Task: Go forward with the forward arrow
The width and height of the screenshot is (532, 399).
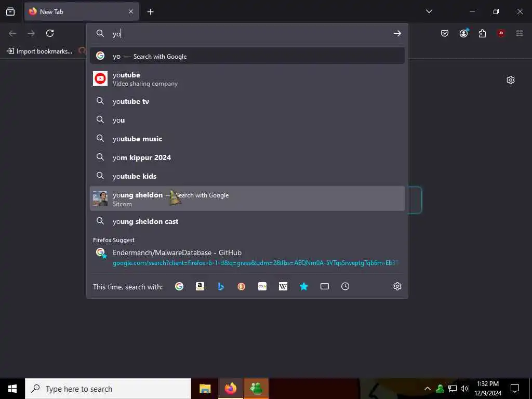Action: click(31, 33)
